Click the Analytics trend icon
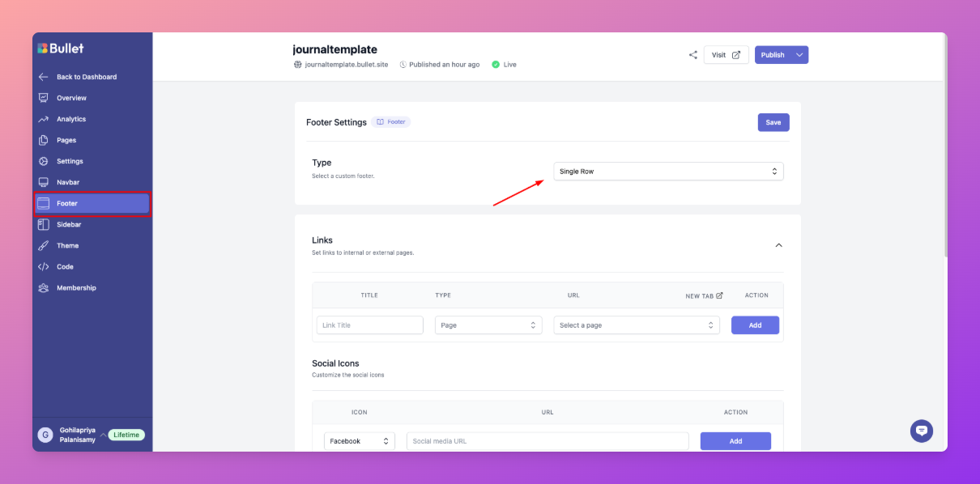The width and height of the screenshot is (980, 484). pyautogui.click(x=44, y=119)
